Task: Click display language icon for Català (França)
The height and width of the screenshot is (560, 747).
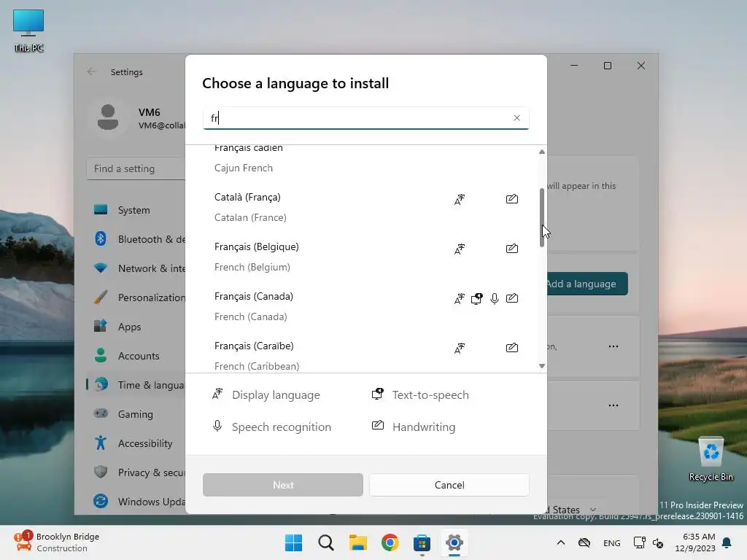Action: [x=460, y=200]
